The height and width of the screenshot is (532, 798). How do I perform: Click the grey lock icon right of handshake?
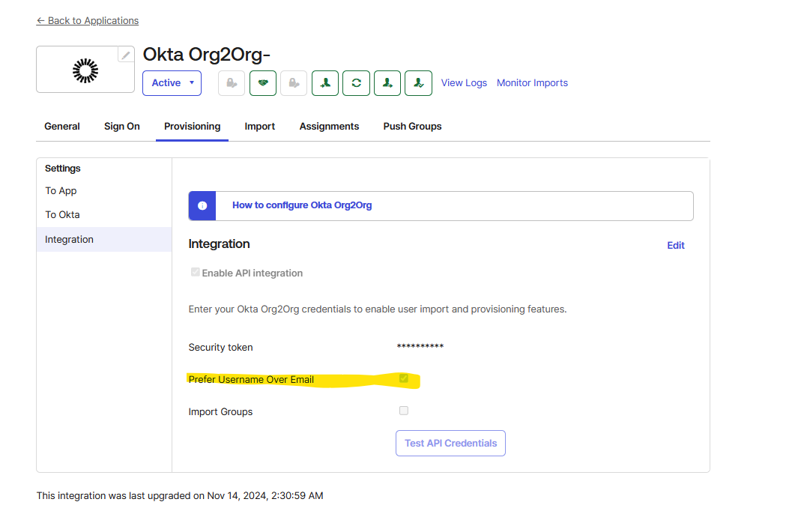[x=294, y=83]
